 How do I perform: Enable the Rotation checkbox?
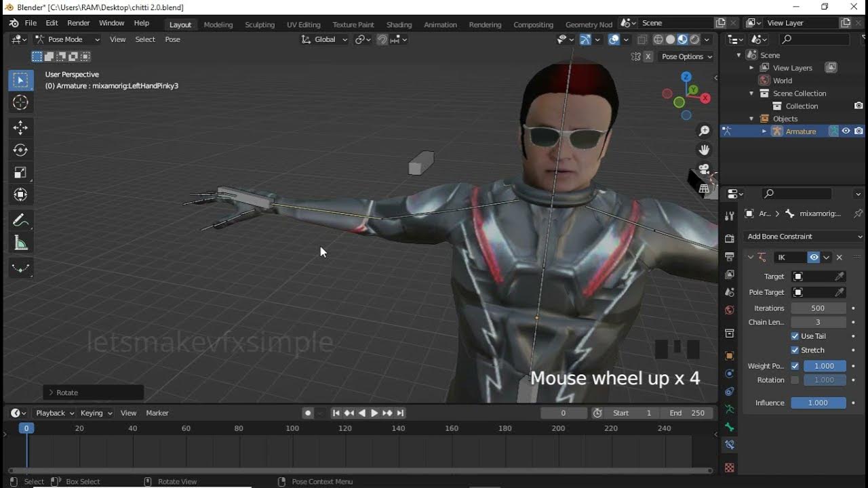tap(795, 380)
